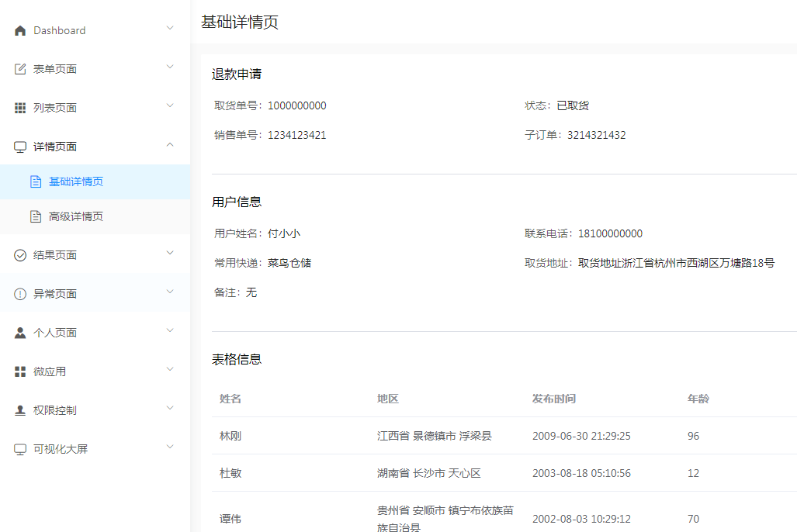Click the 常用快递 value 菜鸟仓储
This screenshot has width=797, height=532.
coord(289,263)
